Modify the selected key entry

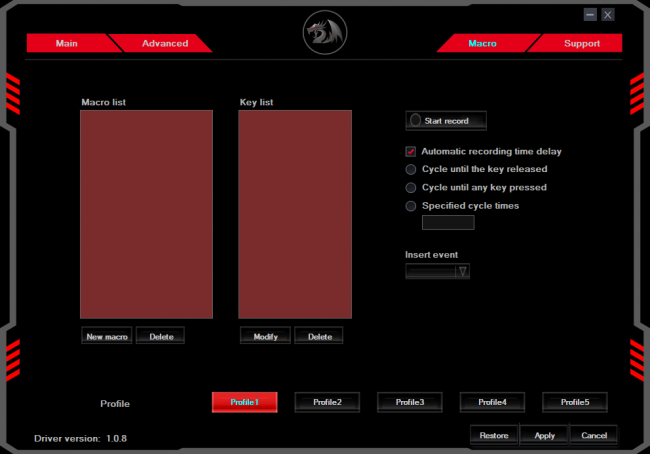tap(265, 336)
